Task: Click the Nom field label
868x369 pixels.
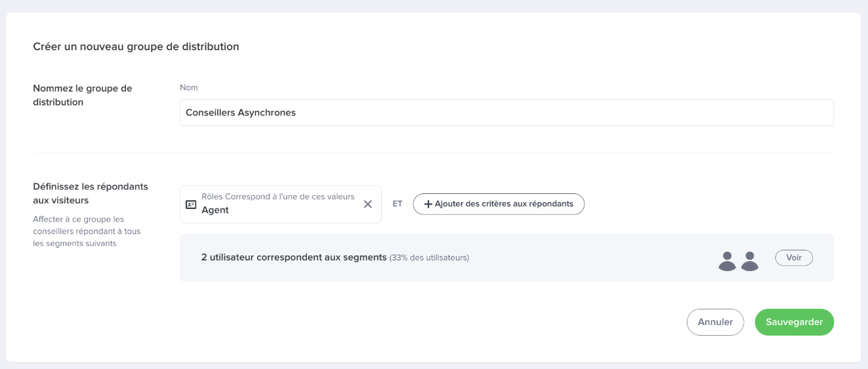Action: click(x=189, y=87)
